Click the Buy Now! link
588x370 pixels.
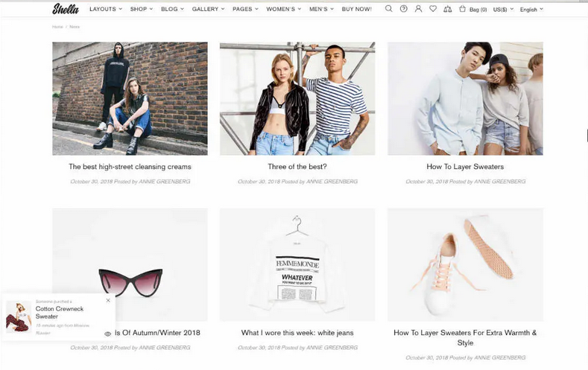pyautogui.click(x=356, y=10)
